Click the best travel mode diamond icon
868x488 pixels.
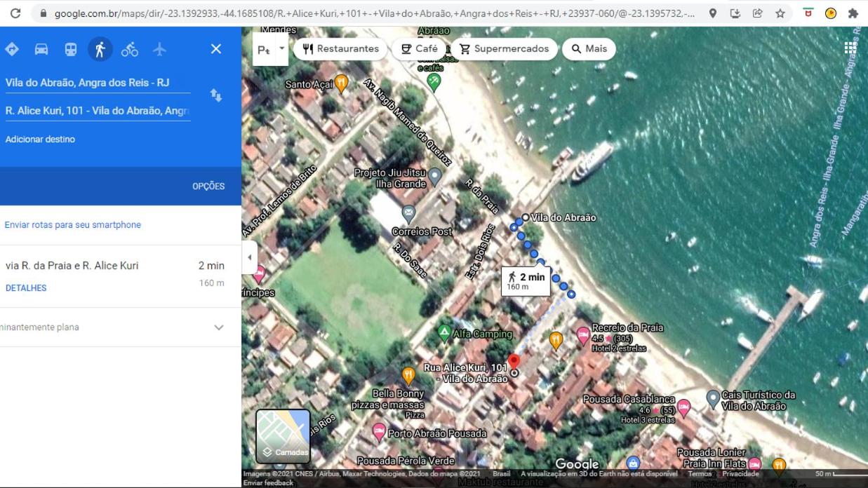tap(12, 49)
